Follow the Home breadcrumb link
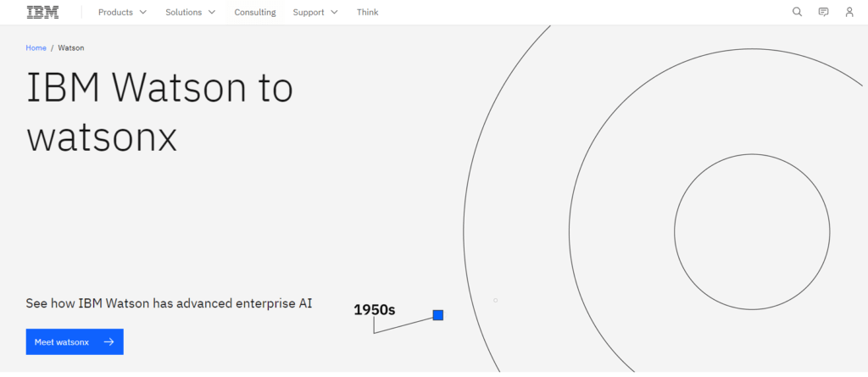This screenshot has height=377, width=868. (36, 48)
